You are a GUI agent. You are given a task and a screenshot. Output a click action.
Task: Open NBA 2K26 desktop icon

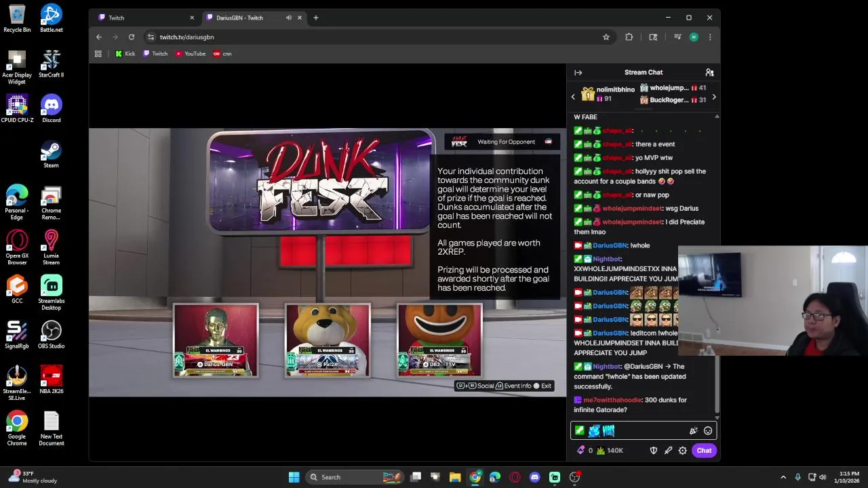pos(52,380)
